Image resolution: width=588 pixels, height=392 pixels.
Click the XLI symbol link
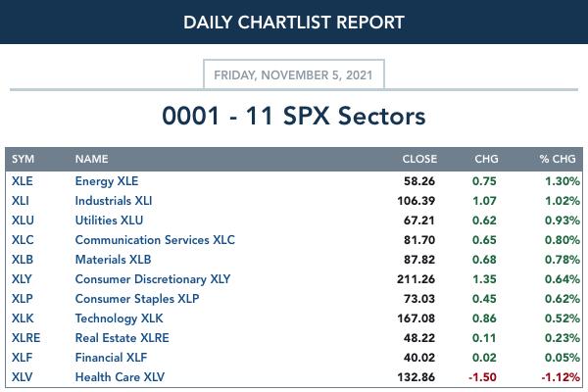[x=21, y=201]
